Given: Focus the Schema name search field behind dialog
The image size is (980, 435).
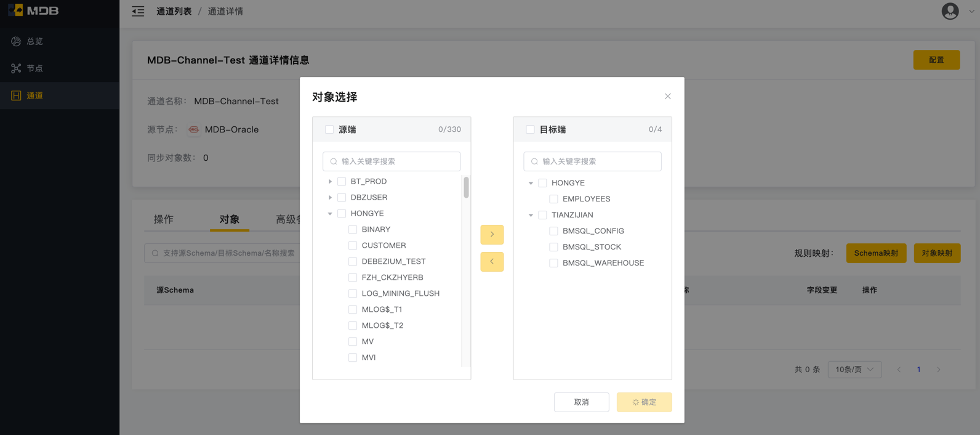Looking at the screenshot, I should (222, 253).
